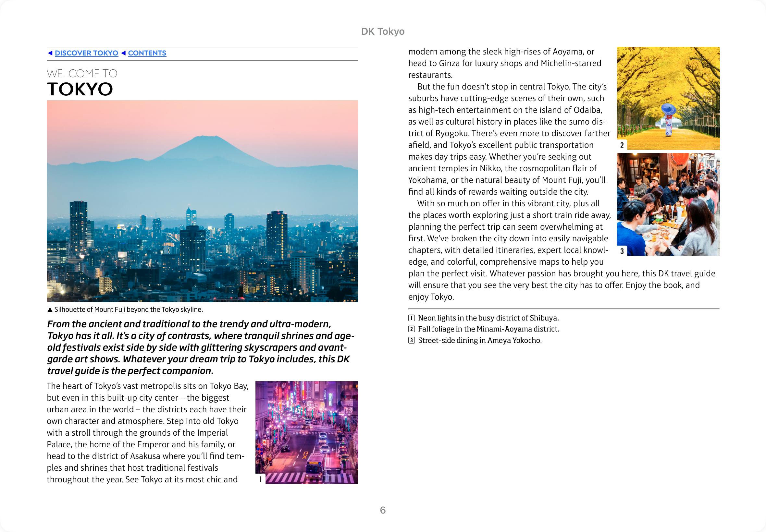
Task: Click number 1 label on Shibuya photo
Action: pyautogui.click(x=260, y=479)
